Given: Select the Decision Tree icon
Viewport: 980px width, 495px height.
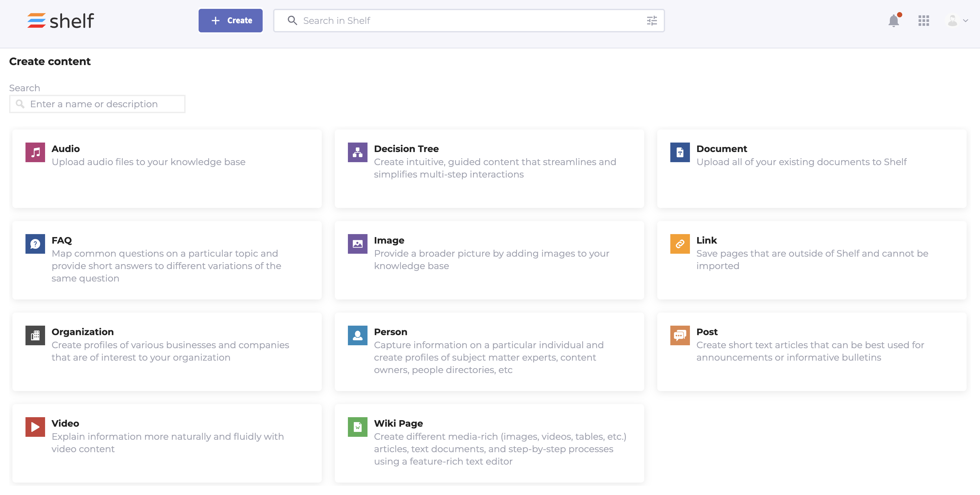Looking at the screenshot, I should 357,152.
